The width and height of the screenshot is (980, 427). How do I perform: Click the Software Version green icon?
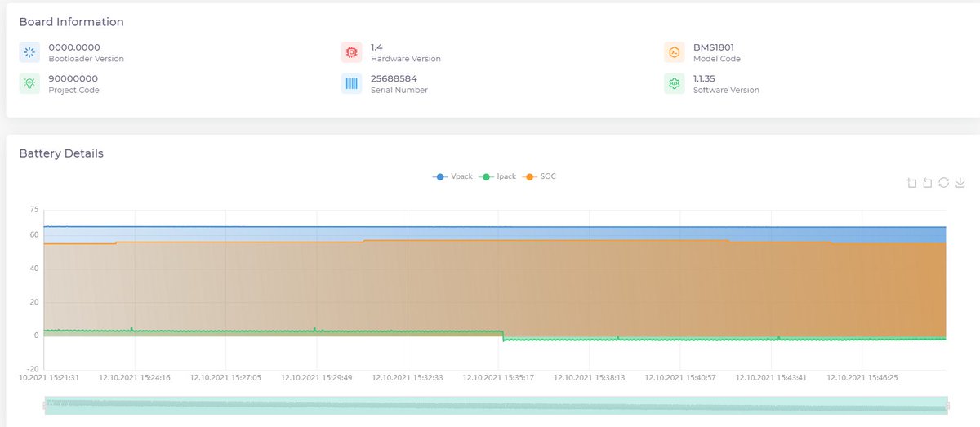coord(675,83)
